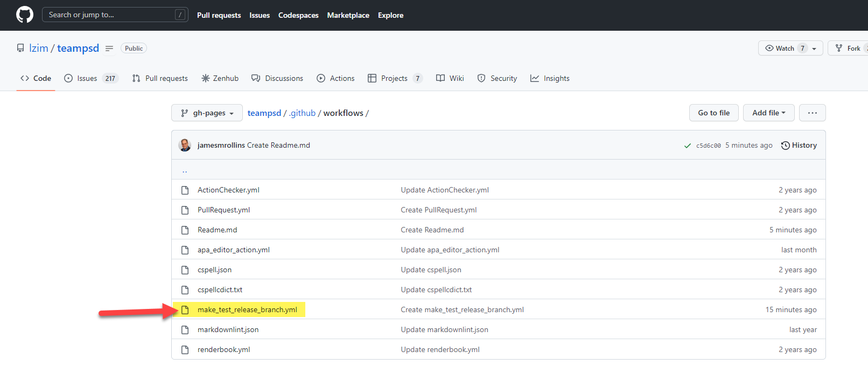Open the three-dots more options menu
This screenshot has height=365, width=868.
[812, 113]
